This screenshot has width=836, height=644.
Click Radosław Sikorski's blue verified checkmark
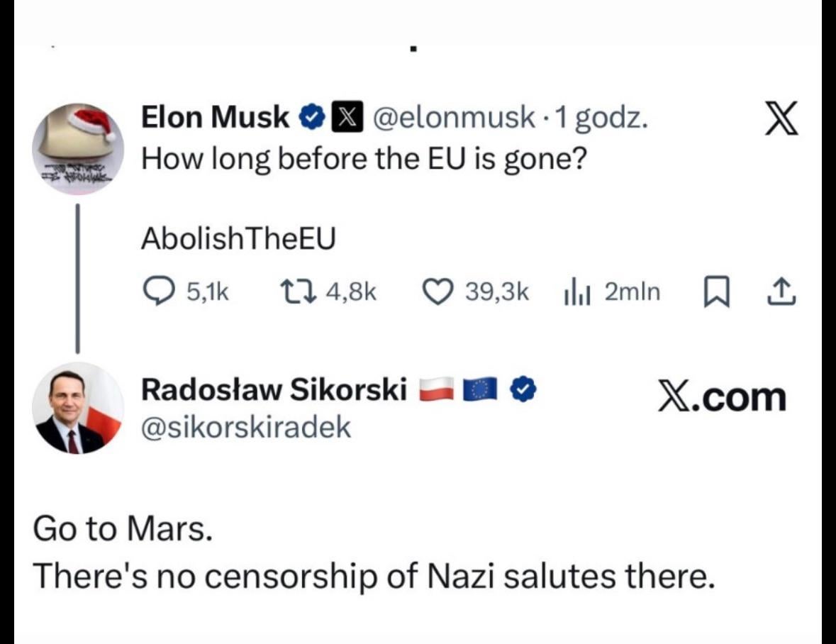pyautogui.click(x=523, y=389)
